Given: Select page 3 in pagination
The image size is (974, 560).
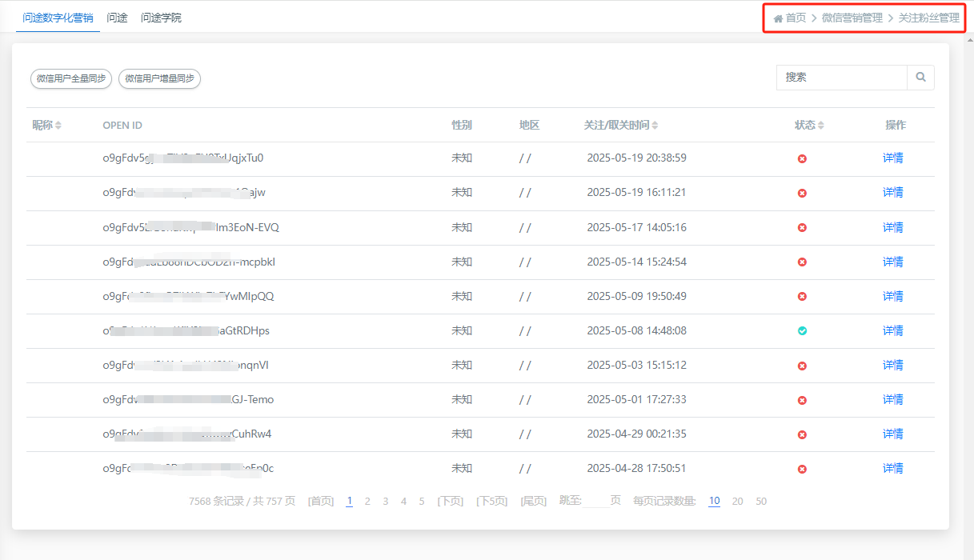Looking at the screenshot, I should coord(385,502).
